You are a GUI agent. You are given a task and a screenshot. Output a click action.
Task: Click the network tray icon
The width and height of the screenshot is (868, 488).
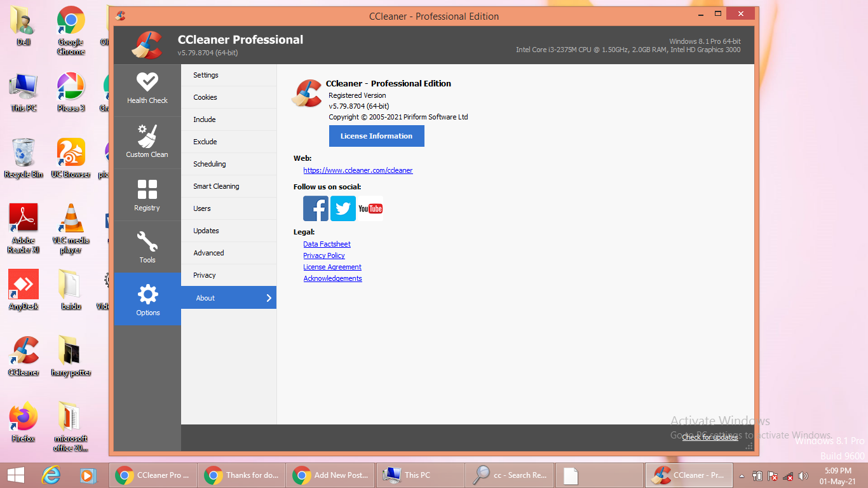click(788, 475)
